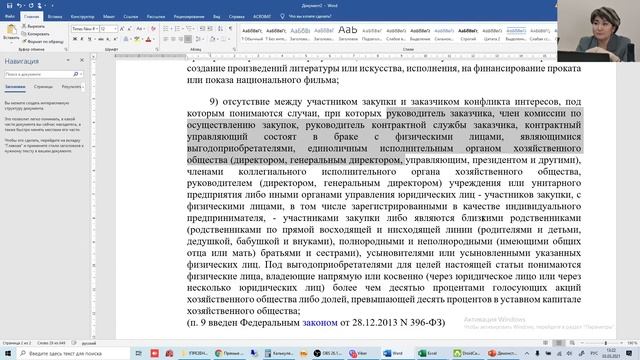Viewport: 640px width, 360px height.
Task: Sort the selected text
Action: pos(220,29)
